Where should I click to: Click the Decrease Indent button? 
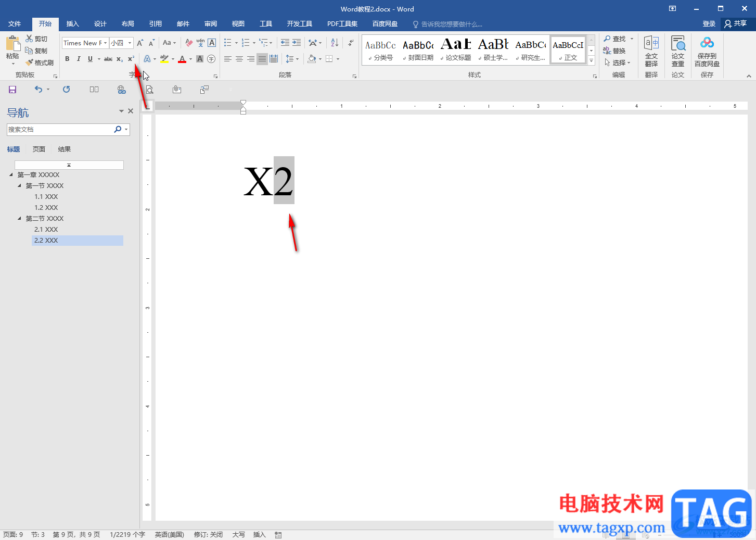point(285,43)
